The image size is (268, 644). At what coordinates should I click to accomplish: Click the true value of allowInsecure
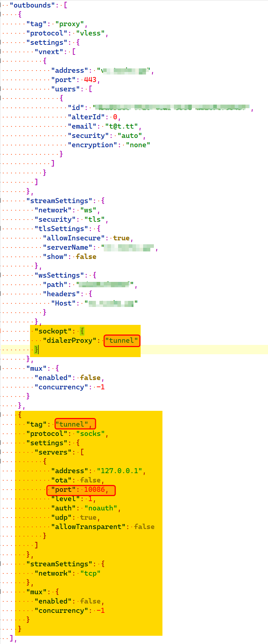pos(121,238)
